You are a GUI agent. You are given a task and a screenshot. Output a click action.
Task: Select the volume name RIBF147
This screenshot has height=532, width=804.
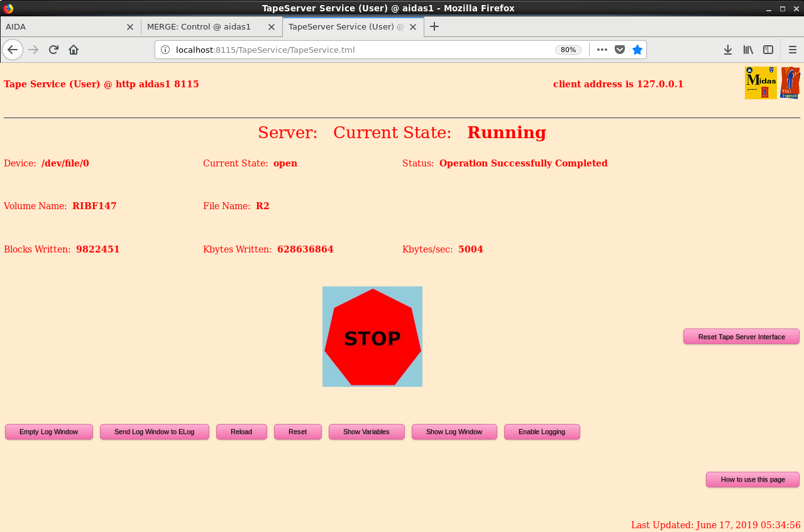click(94, 206)
